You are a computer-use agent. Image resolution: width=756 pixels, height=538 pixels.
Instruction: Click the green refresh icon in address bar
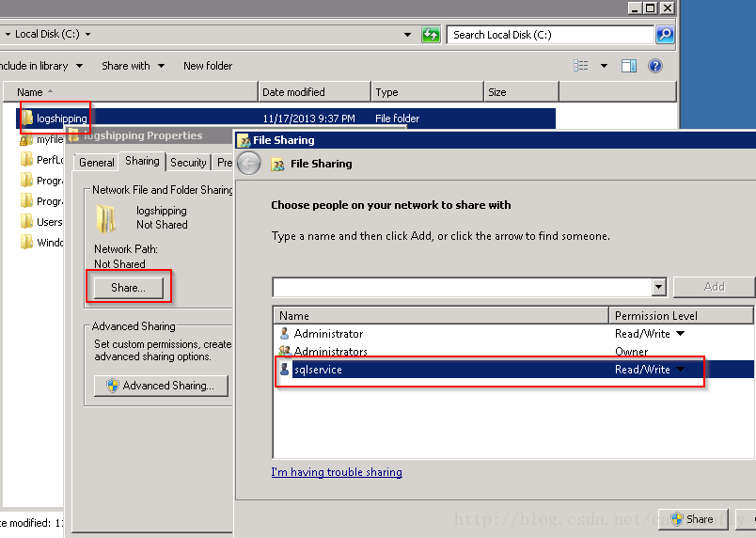click(x=431, y=35)
